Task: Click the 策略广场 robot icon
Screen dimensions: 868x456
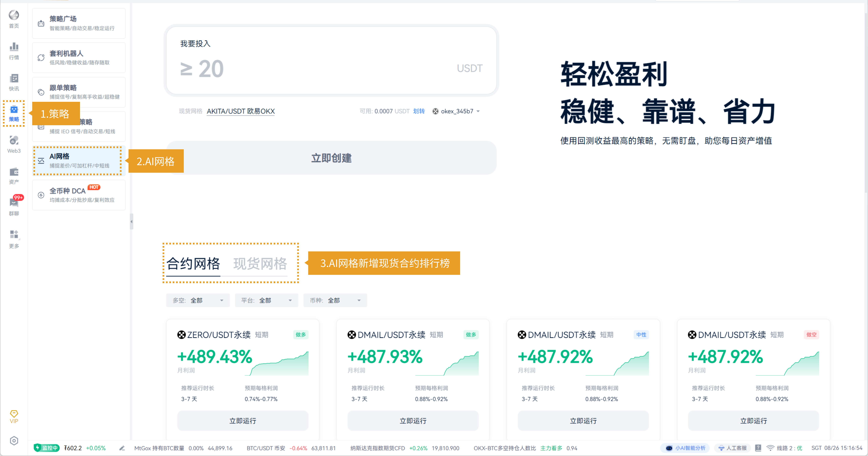Action: 41,24
